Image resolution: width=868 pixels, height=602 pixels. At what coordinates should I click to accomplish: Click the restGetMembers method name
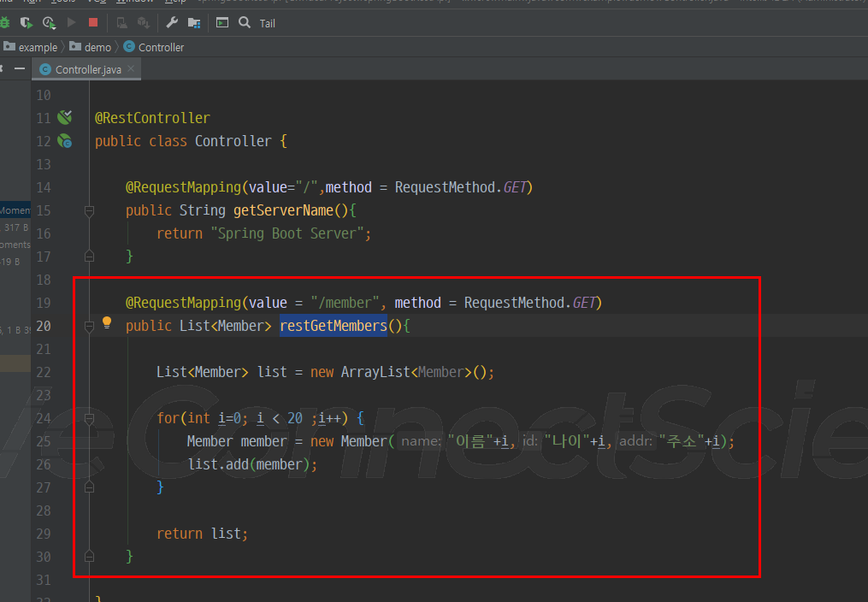point(334,326)
